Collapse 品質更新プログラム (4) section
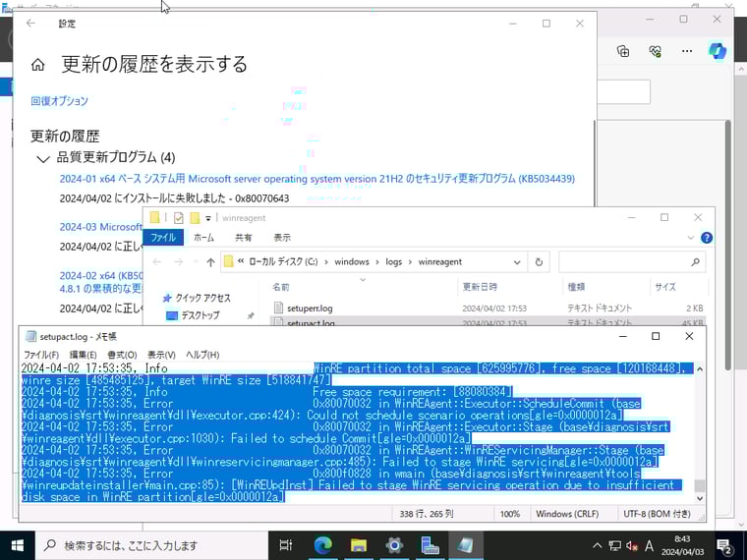The image size is (747, 560). point(43,158)
